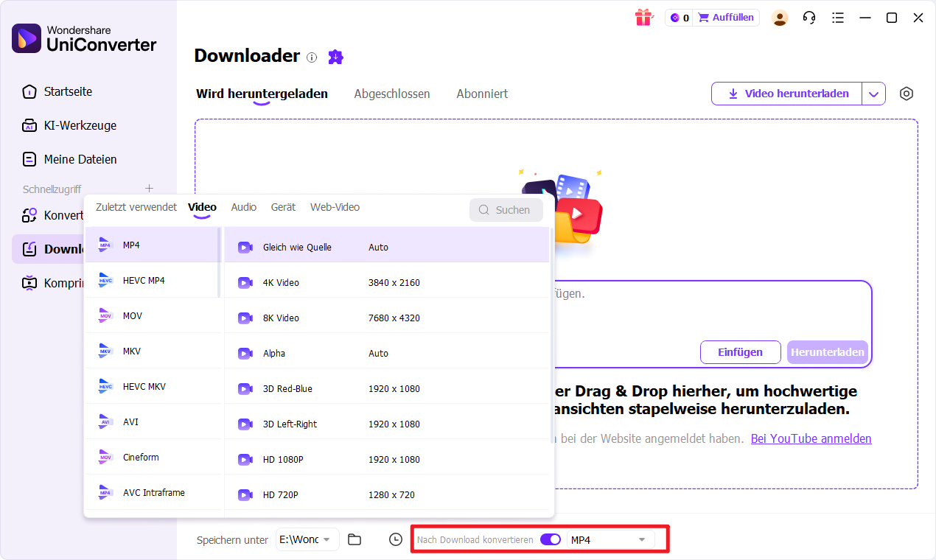Open the download history clock icon

[x=395, y=539]
